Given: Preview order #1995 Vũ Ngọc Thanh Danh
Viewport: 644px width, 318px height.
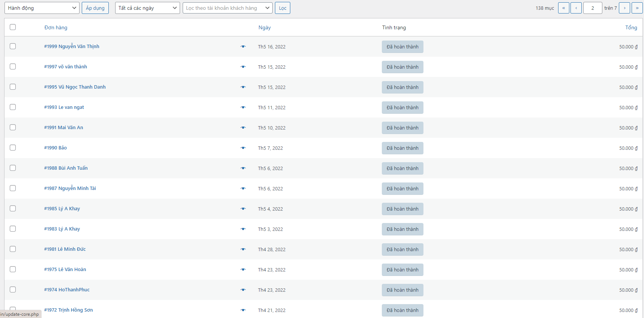Looking at the screenshot, I should pyautogui.click(x=243, y=87).
